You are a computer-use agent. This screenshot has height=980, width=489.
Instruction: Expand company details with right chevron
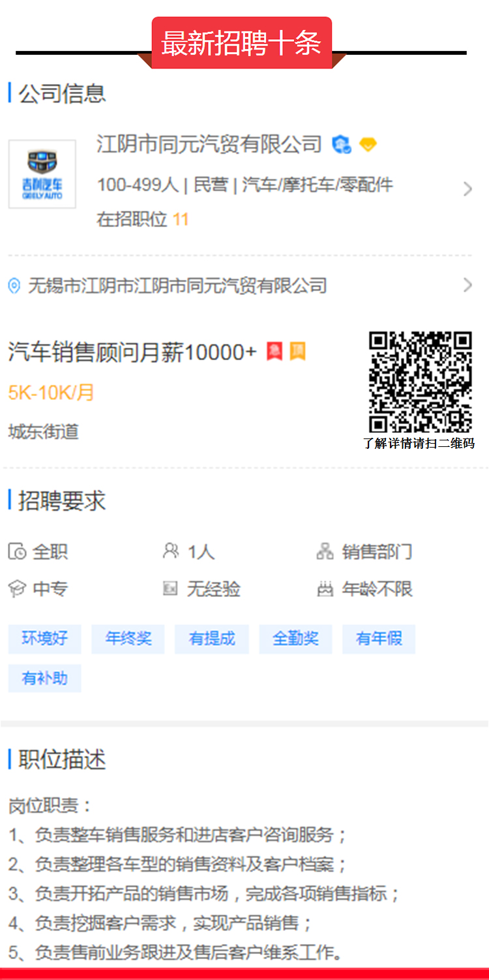point(467,189)
